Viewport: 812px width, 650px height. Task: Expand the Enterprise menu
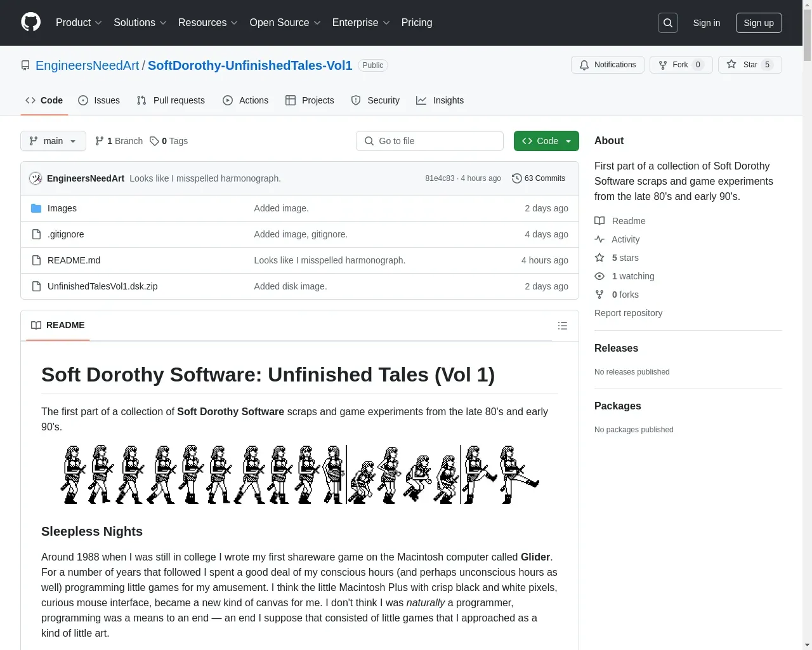(x=361, y=23)
